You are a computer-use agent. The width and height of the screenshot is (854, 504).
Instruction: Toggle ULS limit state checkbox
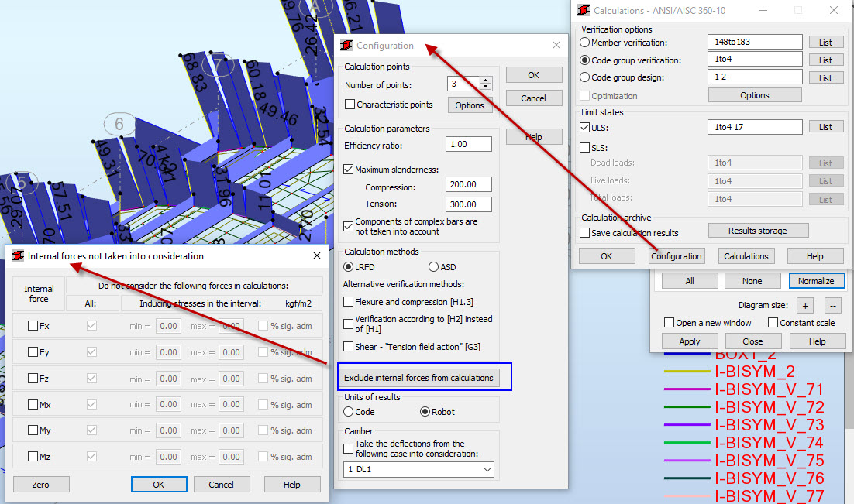(584, 128)
